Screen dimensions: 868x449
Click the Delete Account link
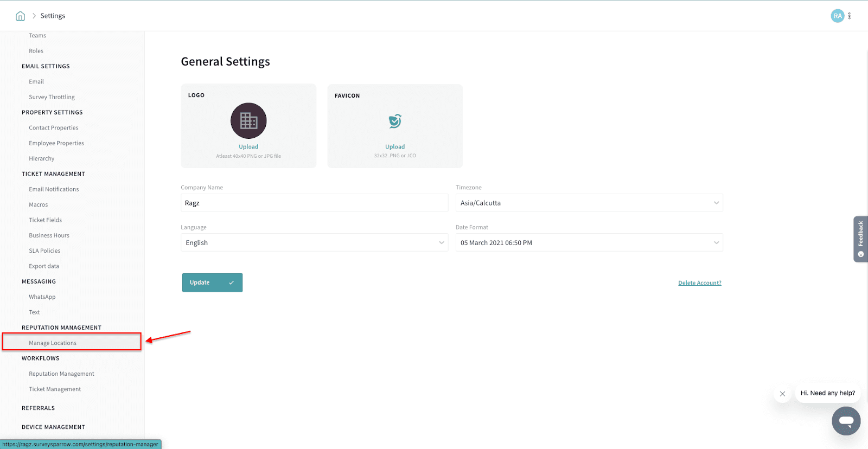[x=699, y=283]
